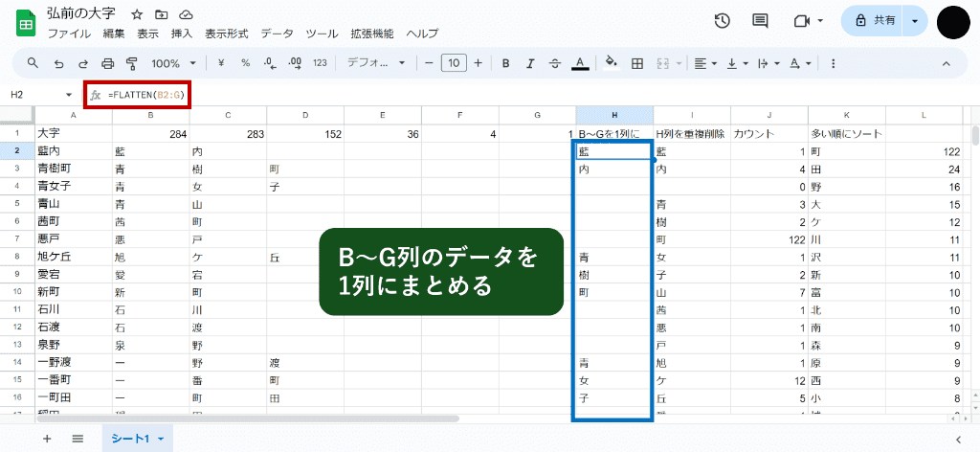Open the 表示 menu
The width and height of the screenshot is (980, 452).
tap(148, 34)
